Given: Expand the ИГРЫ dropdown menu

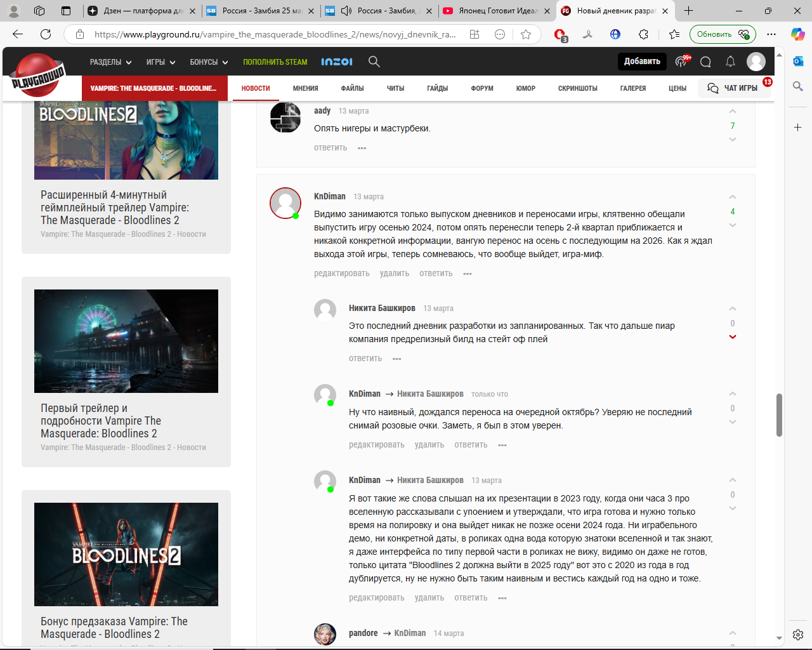Looking at the screenshot, I should pyautogui.click(x=160, y=62).
